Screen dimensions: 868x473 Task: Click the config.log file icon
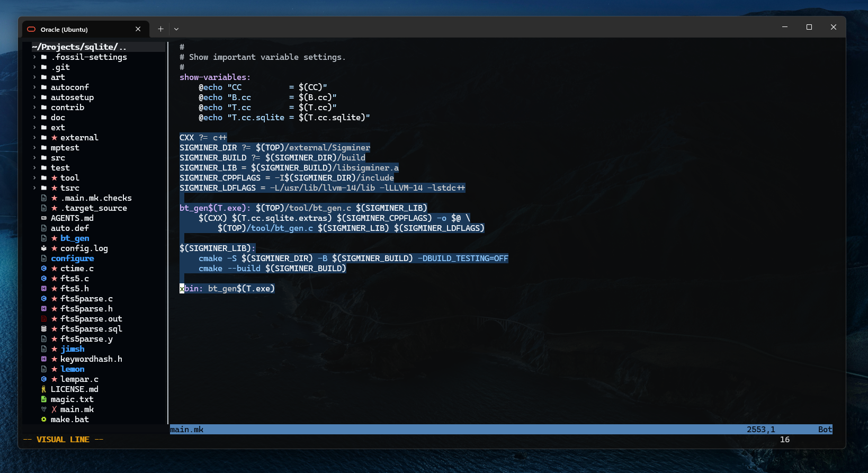44,248
